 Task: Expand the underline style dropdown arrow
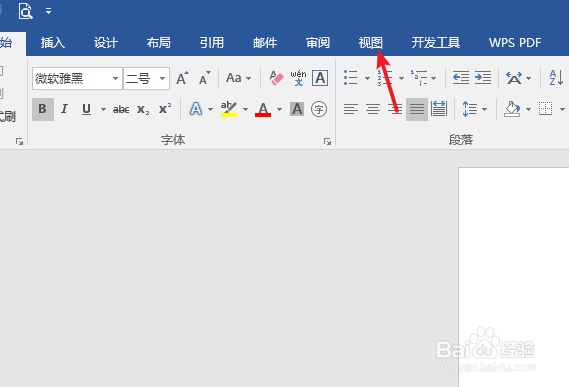(x=103, y=109)
